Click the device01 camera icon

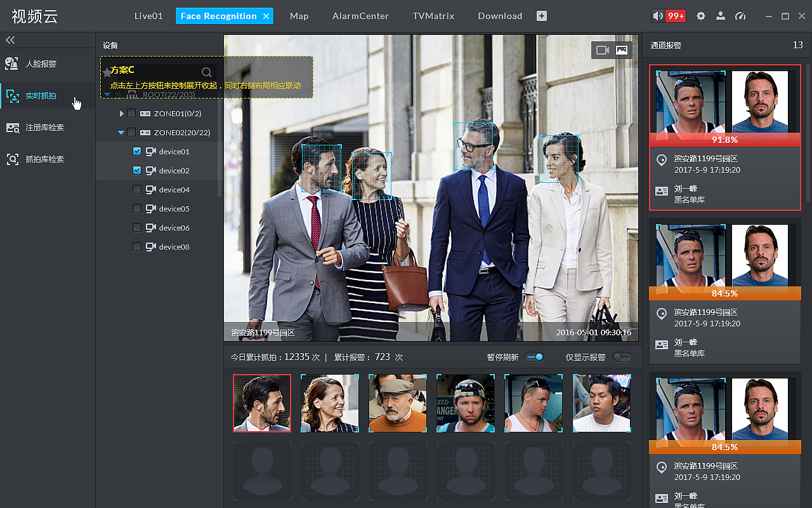tap(151, 152)
